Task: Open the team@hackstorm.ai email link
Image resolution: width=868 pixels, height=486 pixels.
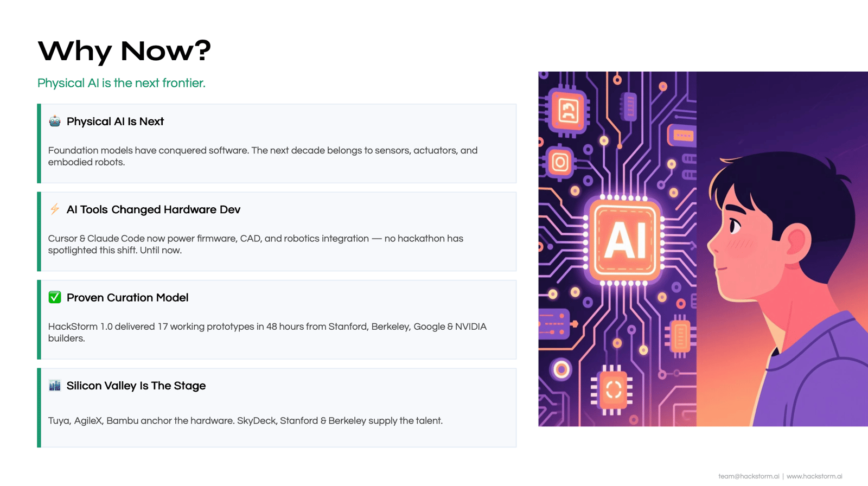Action: [749, 476]
